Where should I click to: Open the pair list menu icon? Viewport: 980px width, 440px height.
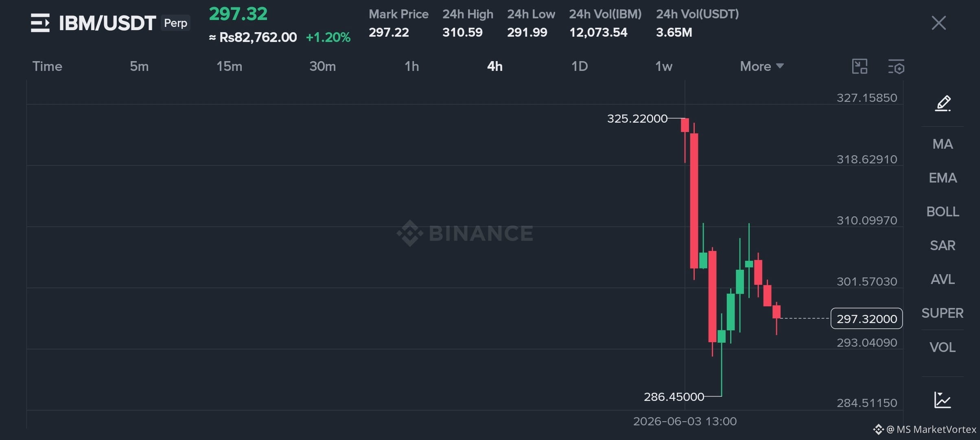pyautogui.click(x=40, y=23)
